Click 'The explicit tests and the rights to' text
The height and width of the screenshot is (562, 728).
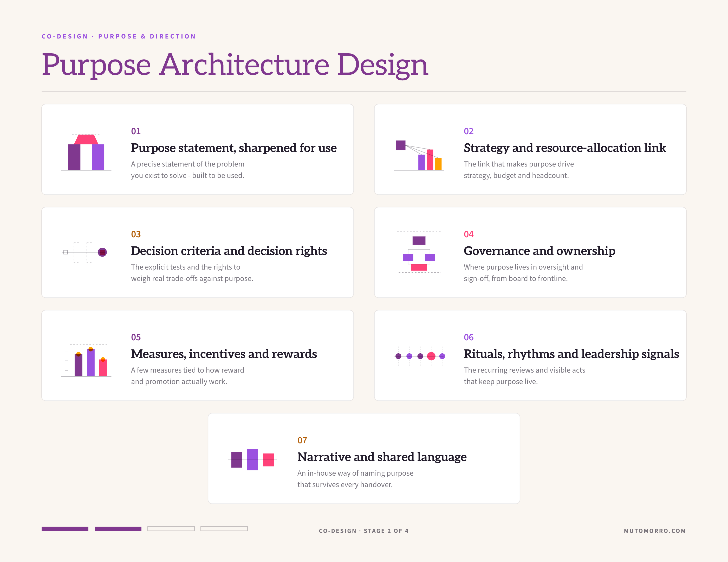pos(185,267)
